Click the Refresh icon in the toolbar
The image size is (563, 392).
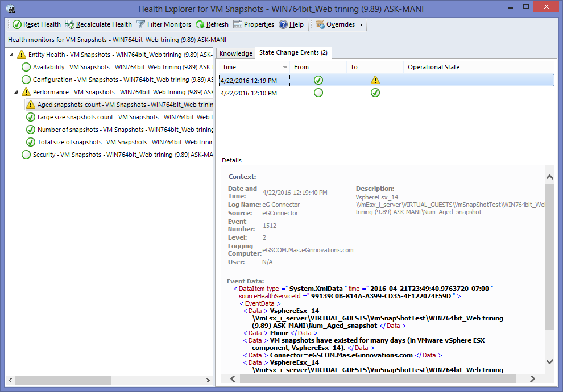click(x=200, y=24)
